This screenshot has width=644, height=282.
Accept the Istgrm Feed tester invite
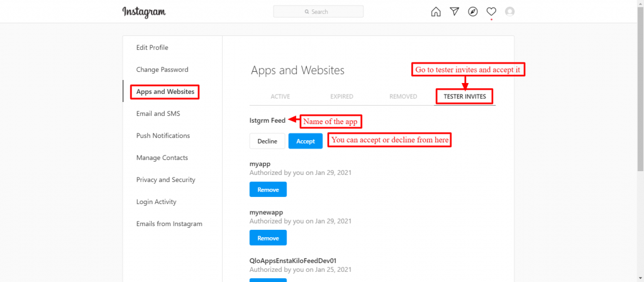coord(306,141)
